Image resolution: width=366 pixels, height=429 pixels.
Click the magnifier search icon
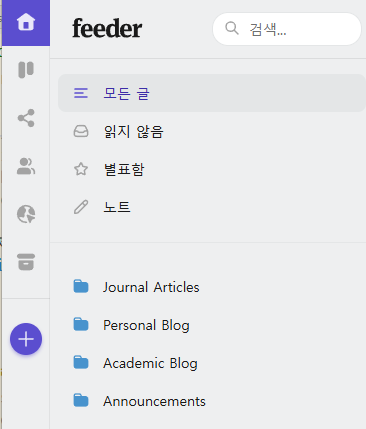232,29
